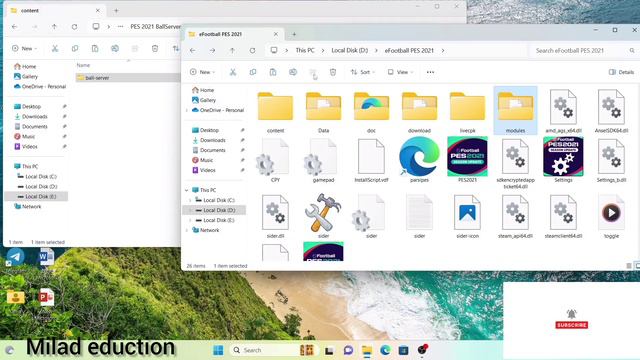Viewport: 640px width, 360px height.
Task: Open the content folder in eFootball window
Action: point(275,111)
